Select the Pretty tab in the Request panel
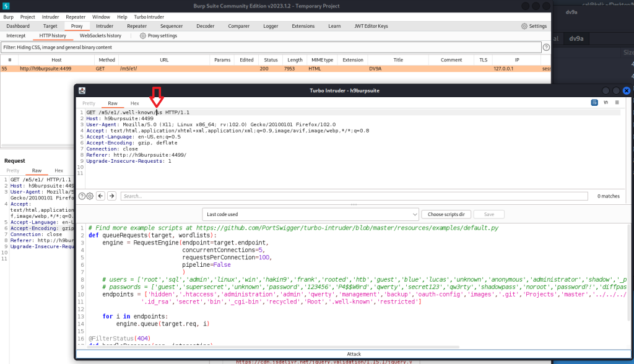The image size is (634, 364). coord(13,171)
